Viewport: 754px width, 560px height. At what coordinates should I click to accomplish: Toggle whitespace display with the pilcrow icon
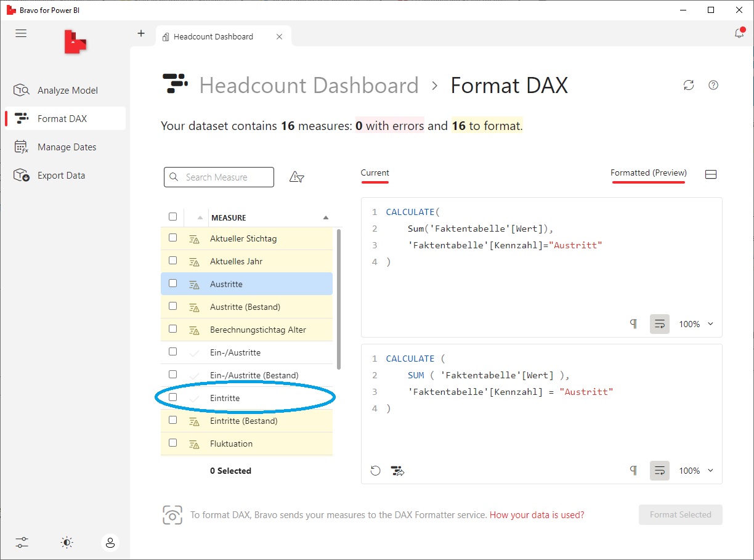(633, 323)
